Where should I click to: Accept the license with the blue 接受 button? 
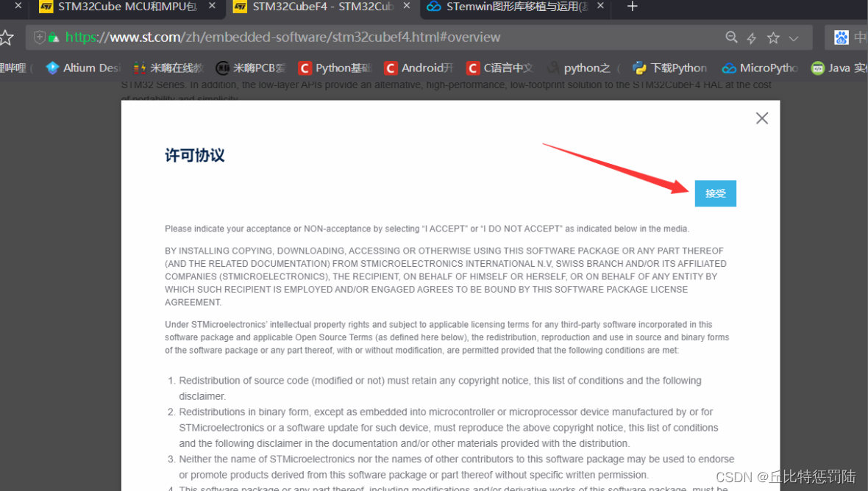[715, 193]
